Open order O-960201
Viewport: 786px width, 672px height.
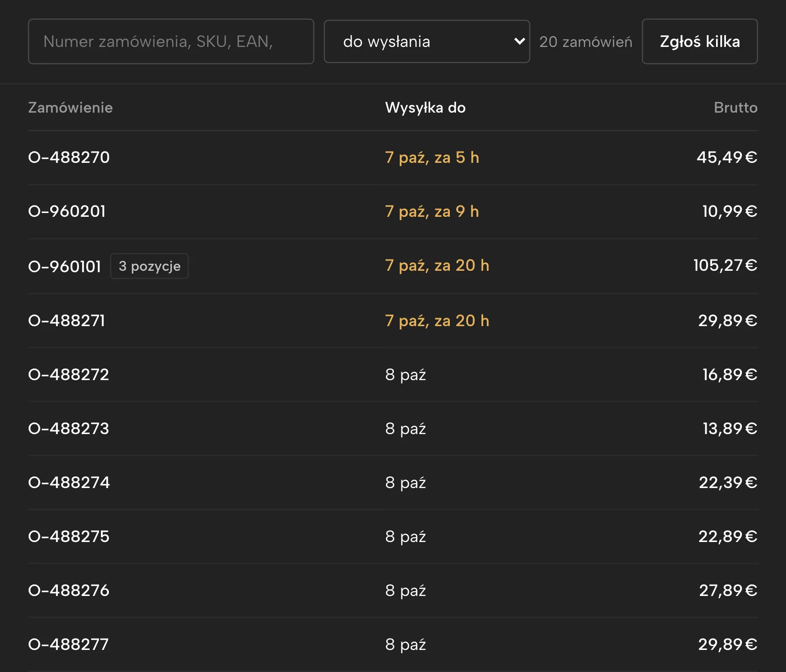(x=67, y=211)
